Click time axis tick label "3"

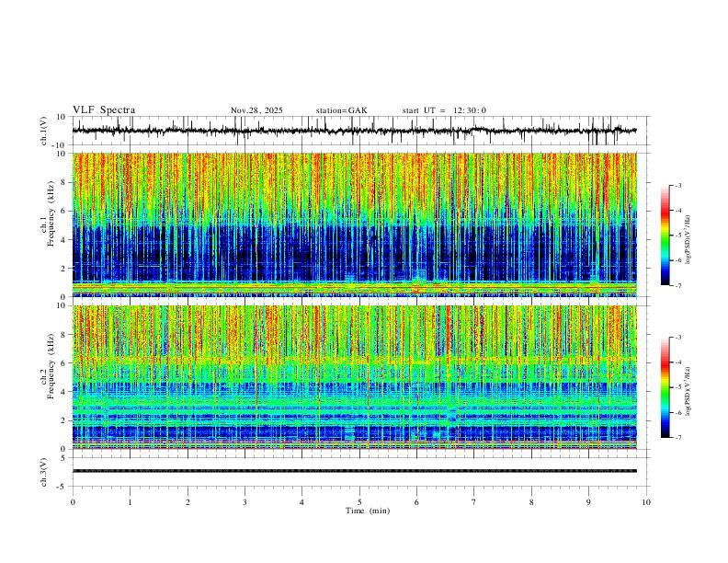[245, 502]
